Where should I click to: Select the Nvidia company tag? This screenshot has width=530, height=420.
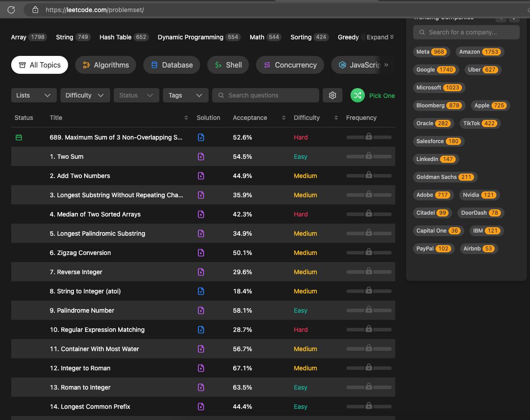coord(479,195)
